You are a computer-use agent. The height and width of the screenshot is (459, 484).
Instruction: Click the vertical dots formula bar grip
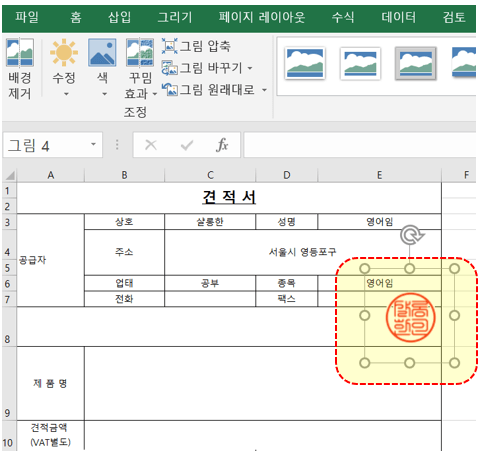(x=117, y=145)
